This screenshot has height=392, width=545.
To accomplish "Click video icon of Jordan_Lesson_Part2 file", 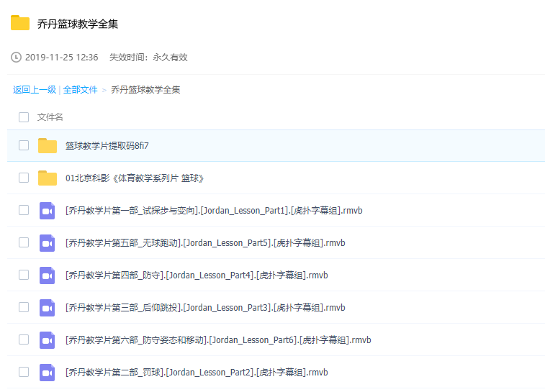I will tap(48, 372).
